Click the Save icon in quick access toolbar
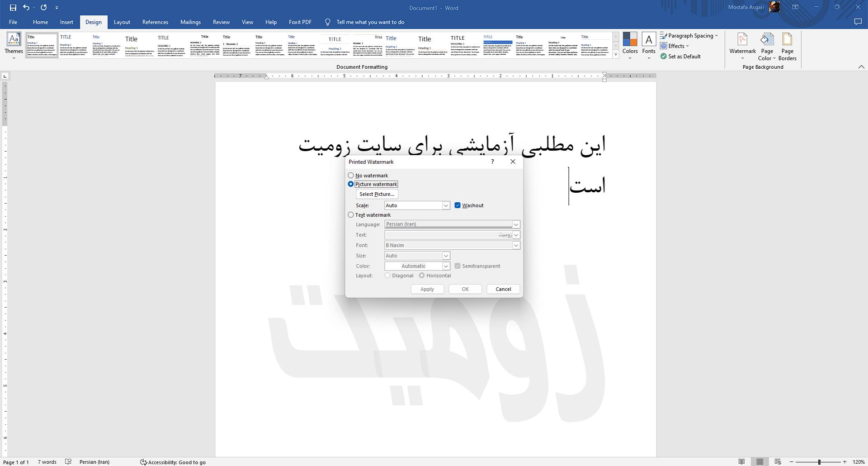 click(13, 8)
